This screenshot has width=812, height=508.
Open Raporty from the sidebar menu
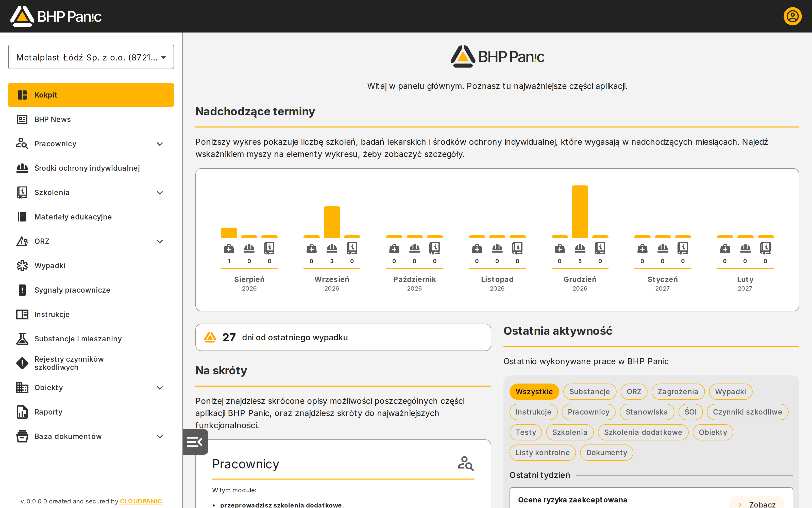91,412
